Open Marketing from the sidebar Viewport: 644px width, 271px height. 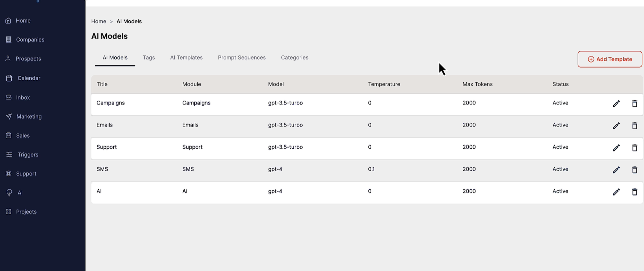point(24,116)
